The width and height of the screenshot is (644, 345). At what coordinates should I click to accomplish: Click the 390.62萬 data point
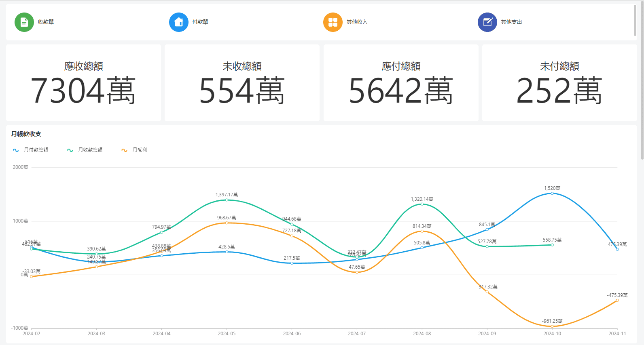point(96,254)
